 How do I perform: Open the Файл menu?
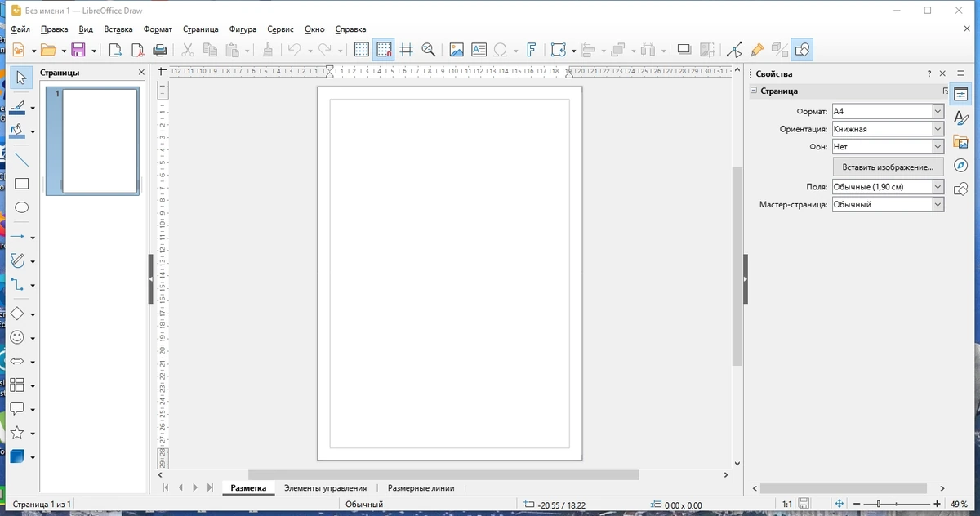(x=20, y=29)
